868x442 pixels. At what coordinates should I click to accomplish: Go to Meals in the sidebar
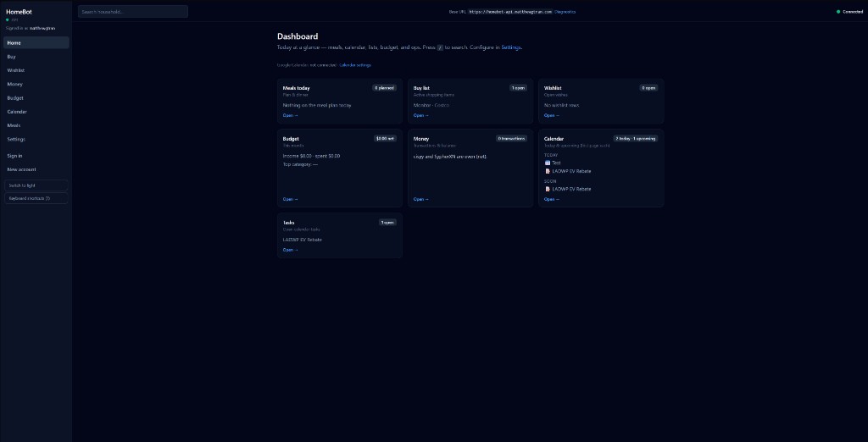pyautogui.click(x=36, y=125)
